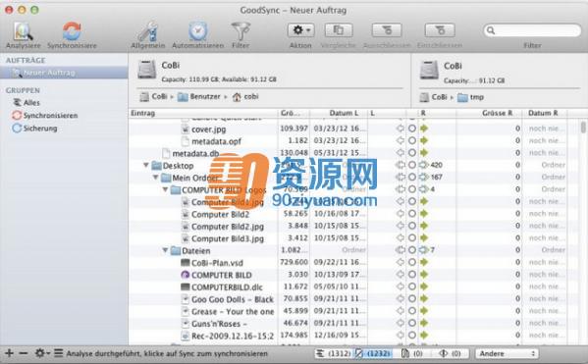
Task: Show the third status filter (0)
Action: pyautogui.click(x=412, y=353)
